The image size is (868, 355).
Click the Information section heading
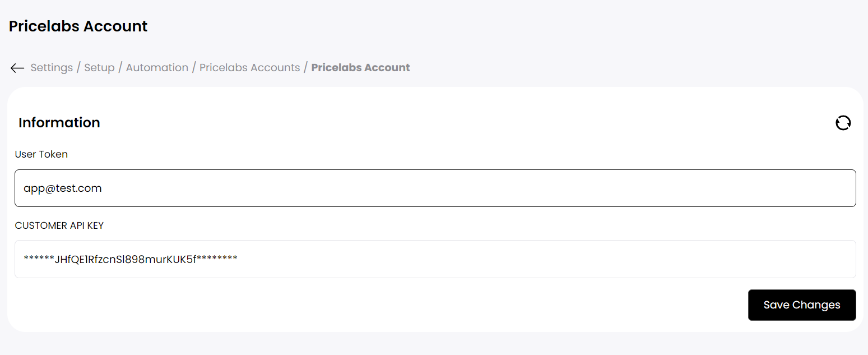[x=59, y=123]
